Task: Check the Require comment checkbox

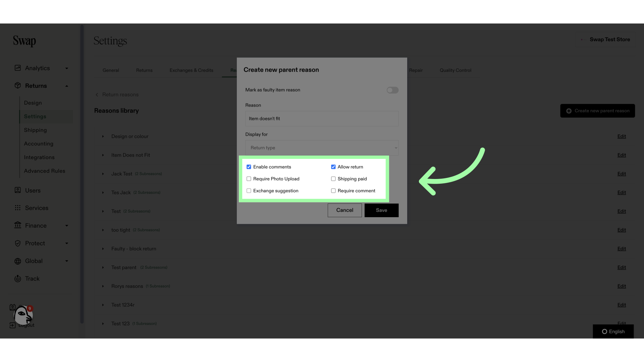Action: [x=333, y=191]
